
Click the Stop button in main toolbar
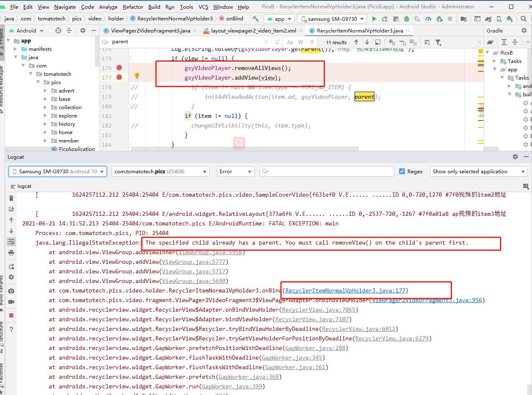(450, 19)
